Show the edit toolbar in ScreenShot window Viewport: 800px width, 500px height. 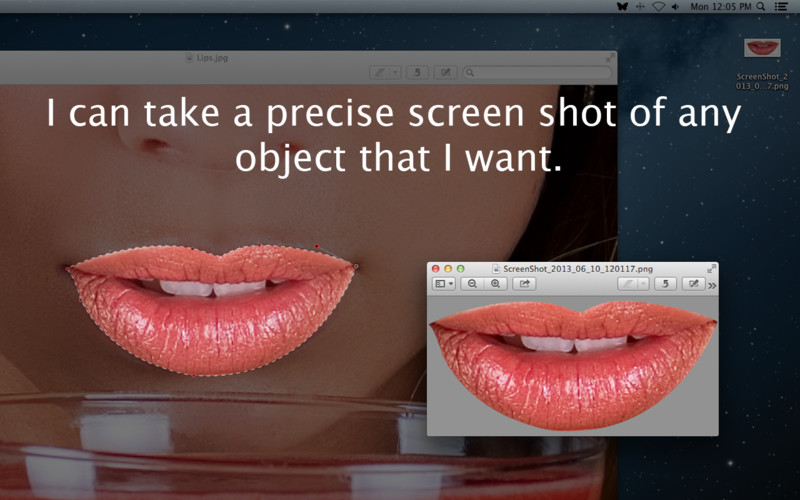point(693,284)
